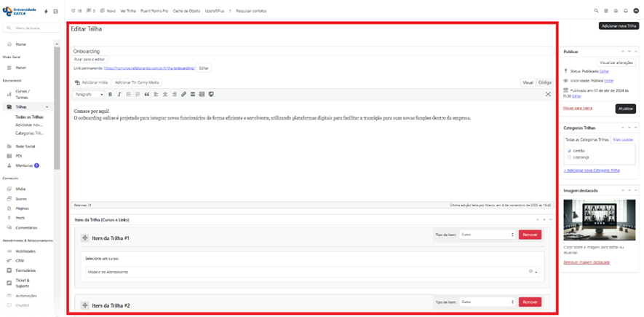Insert a blockquote using the quote icon
This screenshot has height=317, width=644.
point(147,94)
